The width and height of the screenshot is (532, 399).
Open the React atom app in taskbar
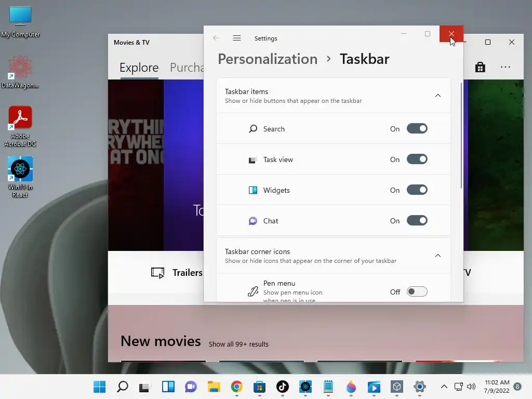coord(305,387)
